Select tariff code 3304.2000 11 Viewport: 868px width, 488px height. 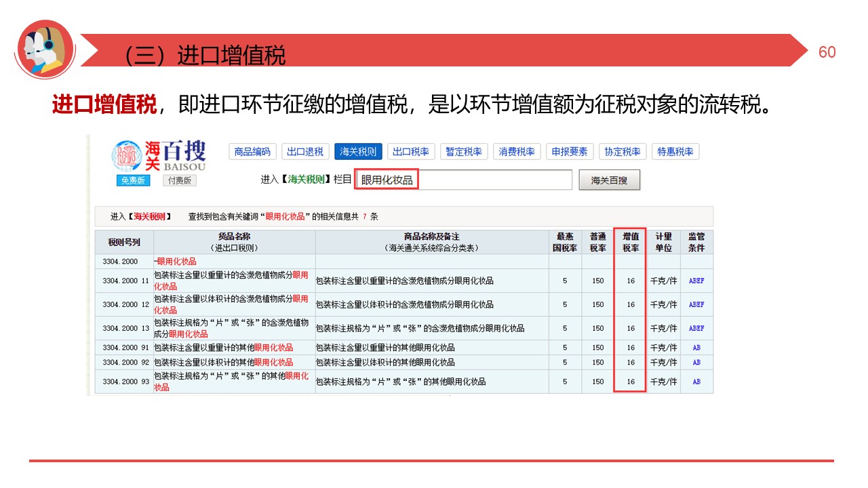(x=125, y=281)
